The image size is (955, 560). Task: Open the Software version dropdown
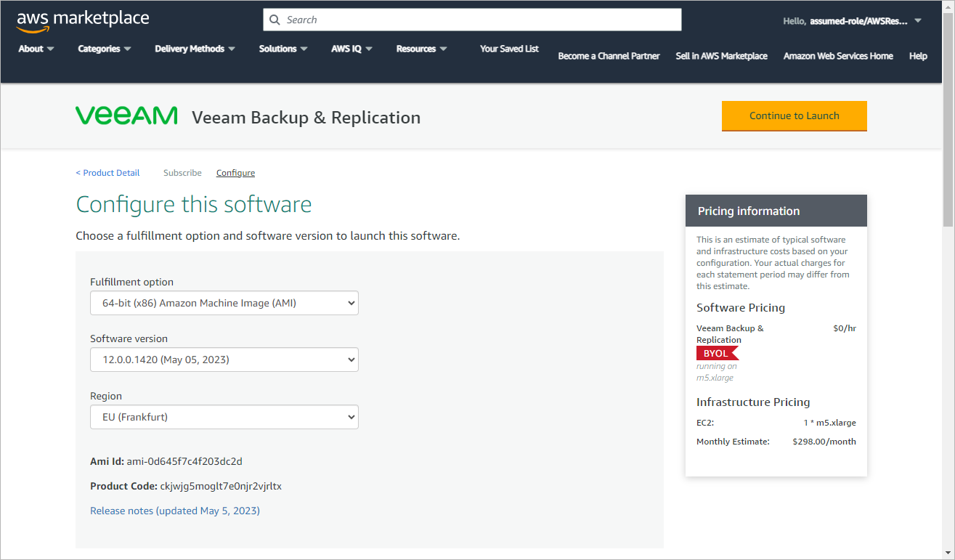(224, 360)
